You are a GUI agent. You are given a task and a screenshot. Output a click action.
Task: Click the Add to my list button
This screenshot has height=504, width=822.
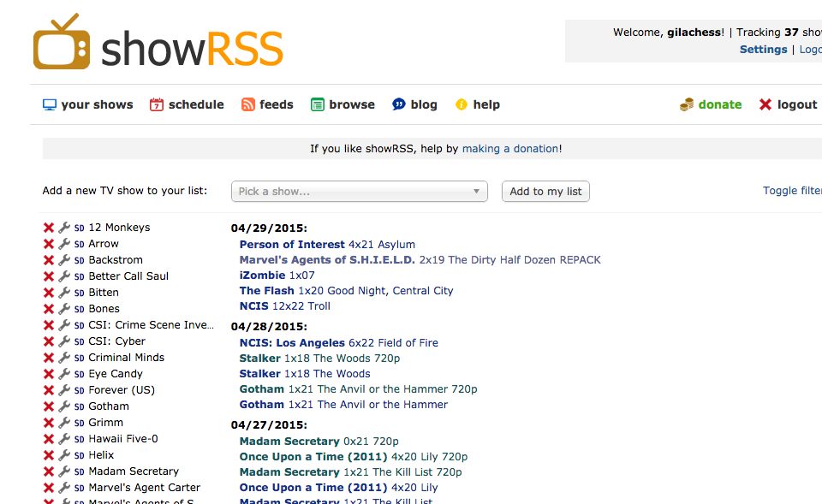pos(545,191)
